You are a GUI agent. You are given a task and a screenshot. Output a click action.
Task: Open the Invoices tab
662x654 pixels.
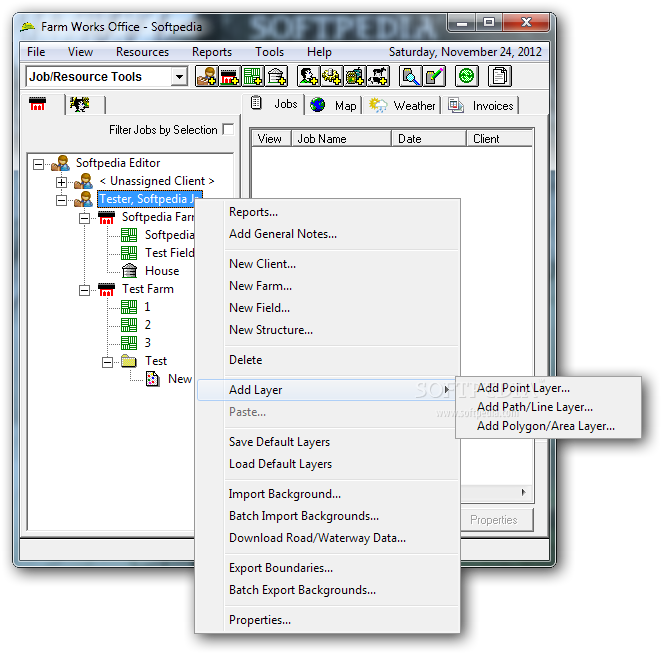pos(480,105)
